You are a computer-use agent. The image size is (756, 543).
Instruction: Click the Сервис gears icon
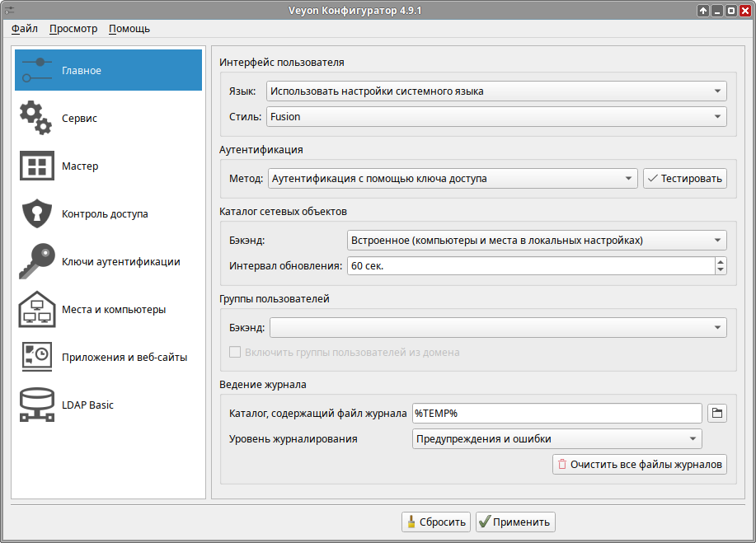tap(35, 118)
